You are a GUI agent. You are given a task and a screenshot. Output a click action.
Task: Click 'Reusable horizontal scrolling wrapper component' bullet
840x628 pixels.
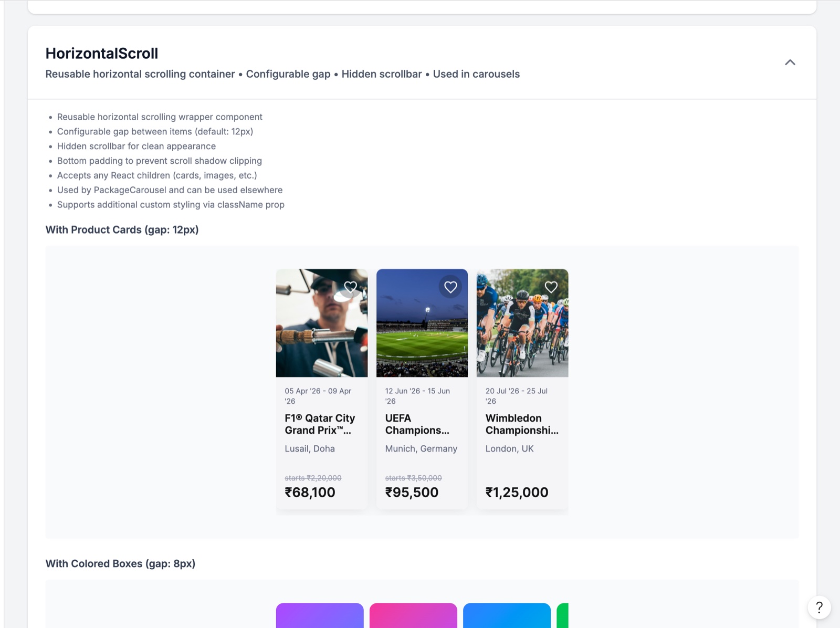click(x=160, y=117)
